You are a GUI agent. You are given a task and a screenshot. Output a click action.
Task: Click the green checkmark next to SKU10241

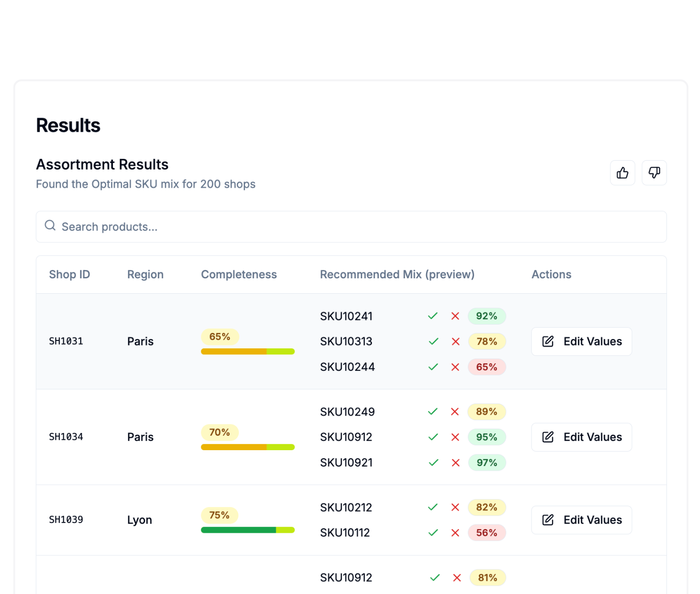433,316
